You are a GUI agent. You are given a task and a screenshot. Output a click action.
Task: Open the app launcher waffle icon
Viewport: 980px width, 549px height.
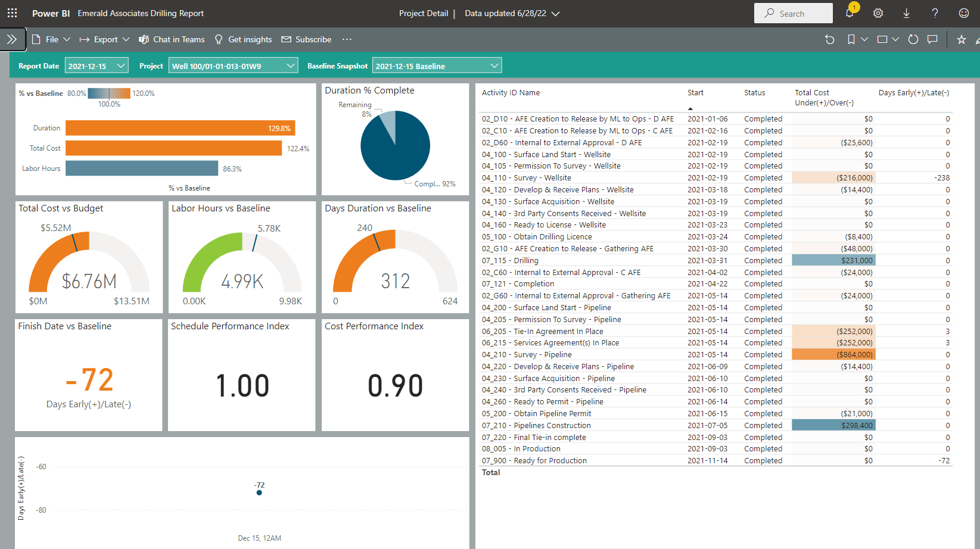(12, 13)
